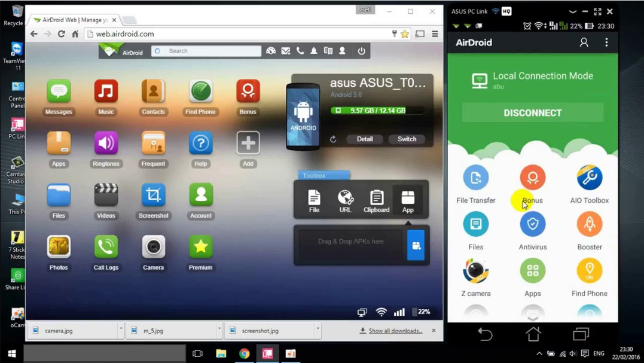Image resolution: width=644 pixels, height=363 pixels.
Task: Tap Z camera on the phone
Action: coord(475,271)
